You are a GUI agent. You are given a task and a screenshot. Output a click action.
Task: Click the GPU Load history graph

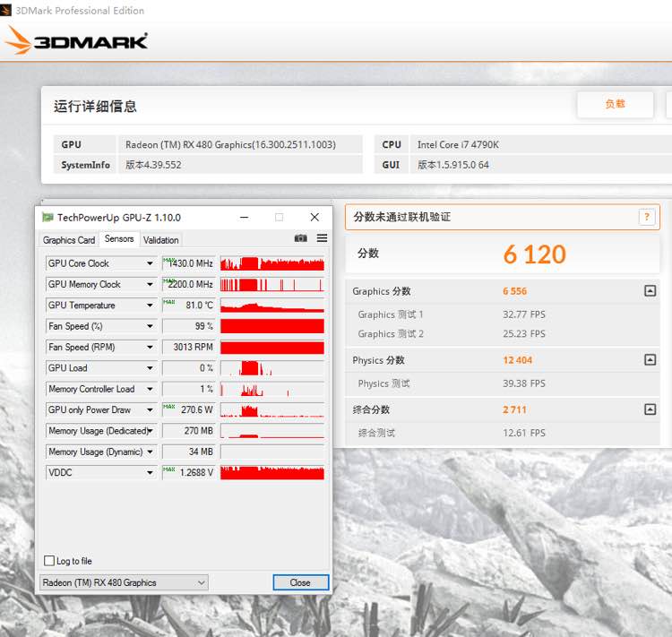click(x=272, y=368)
